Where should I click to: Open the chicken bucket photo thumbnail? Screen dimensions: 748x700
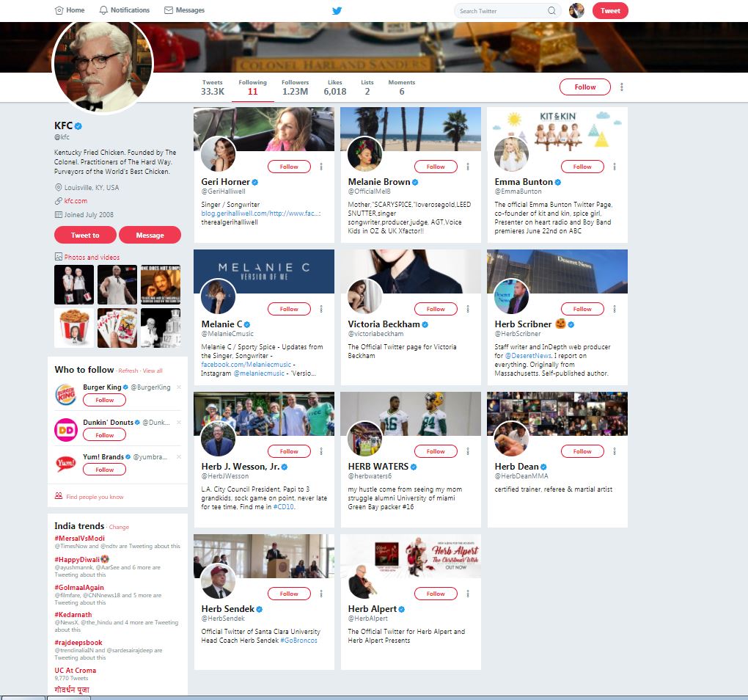coord(74,328)
